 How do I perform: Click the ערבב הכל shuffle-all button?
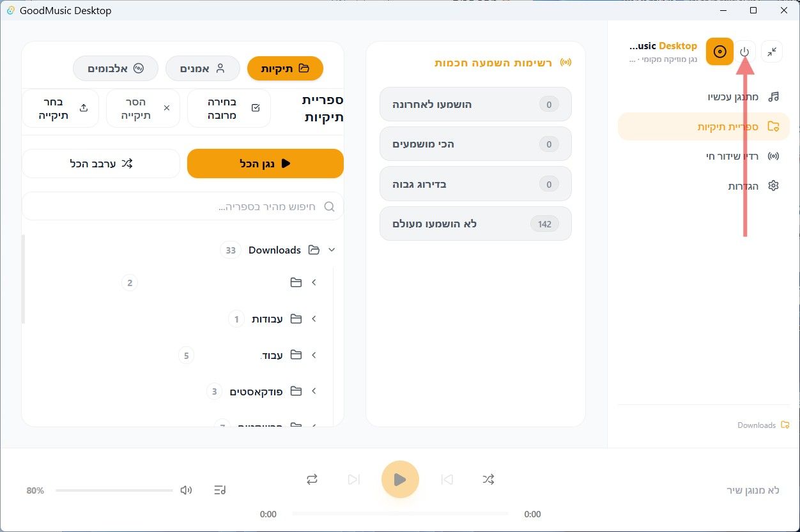[x=101, y=163]
